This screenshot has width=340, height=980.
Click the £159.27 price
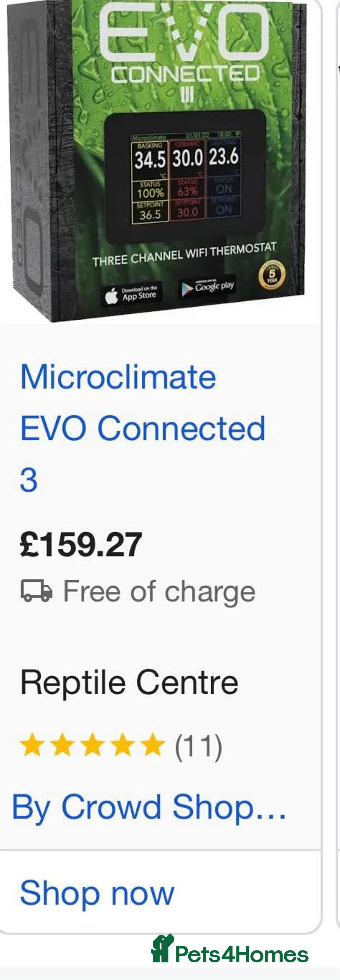pyautogui.click(x=81, y=544)
